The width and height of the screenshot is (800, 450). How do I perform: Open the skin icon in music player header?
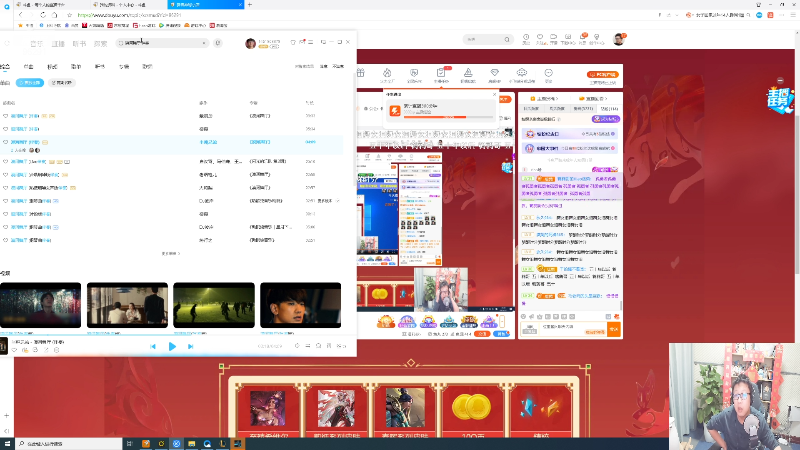pyautogui.click(x=293, y=42)
